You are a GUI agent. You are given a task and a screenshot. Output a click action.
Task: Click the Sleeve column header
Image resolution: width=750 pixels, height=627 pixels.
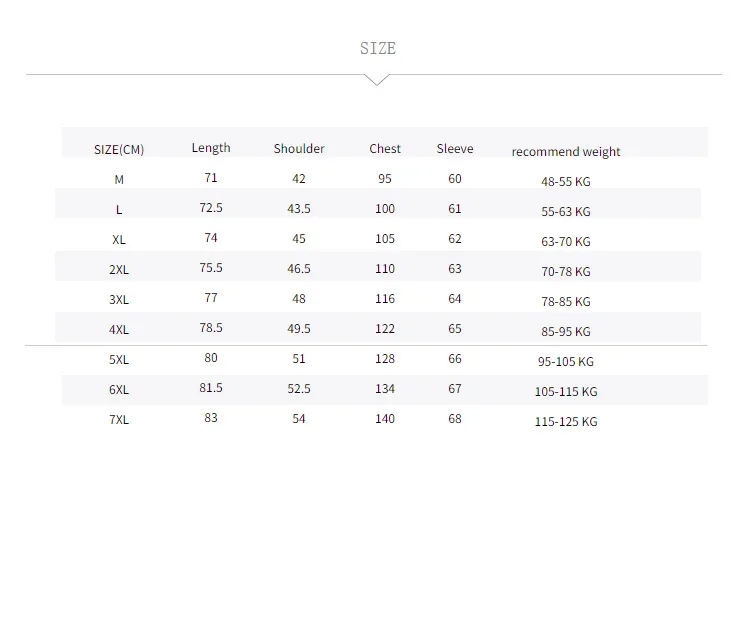[455, 149]
